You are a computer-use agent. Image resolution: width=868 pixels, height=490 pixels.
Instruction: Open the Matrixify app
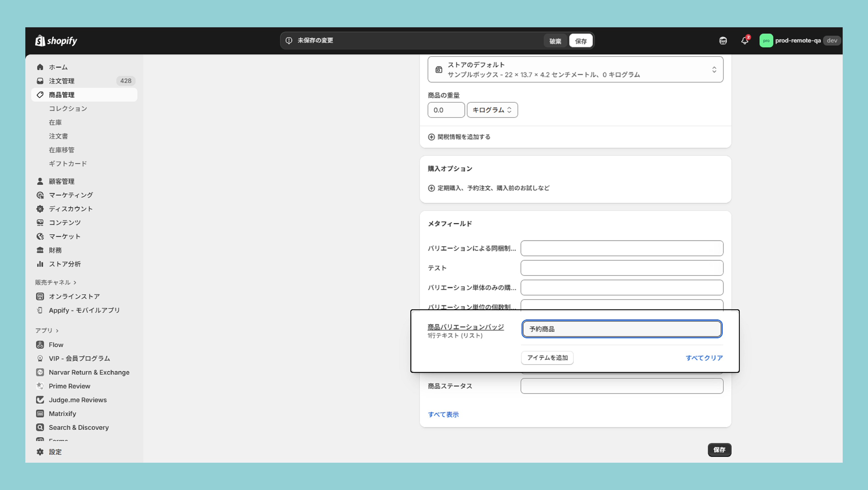[62, 413]
